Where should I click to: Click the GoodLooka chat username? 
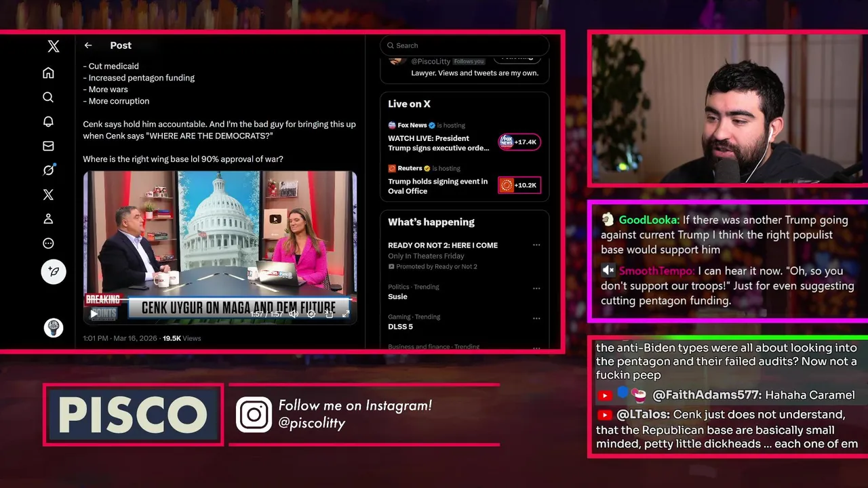pyautogui.click(x=648, y=220)
